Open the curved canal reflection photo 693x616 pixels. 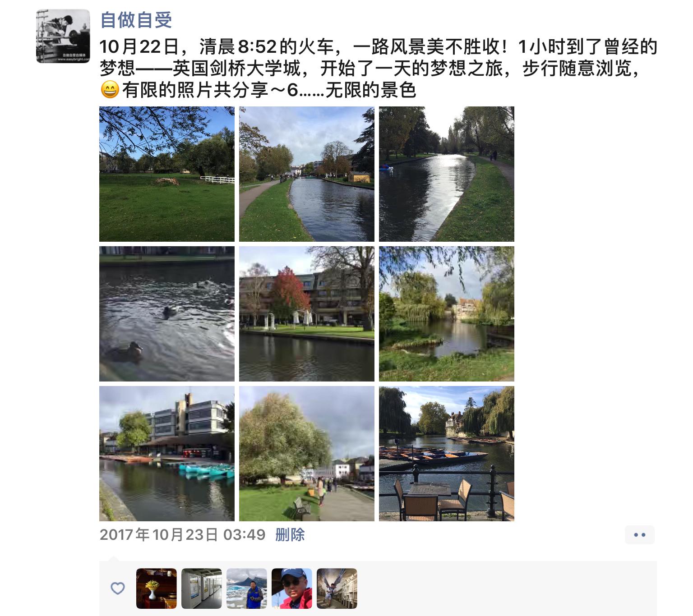447,174
